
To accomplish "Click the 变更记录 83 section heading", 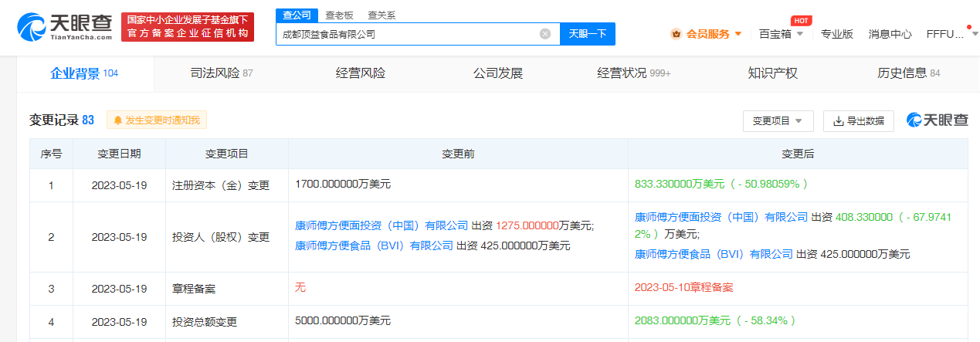I will 62,120.
